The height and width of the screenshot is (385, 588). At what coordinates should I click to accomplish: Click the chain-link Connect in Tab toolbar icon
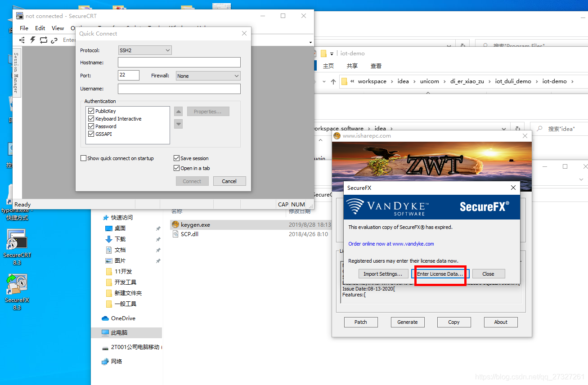coord(54,40)
